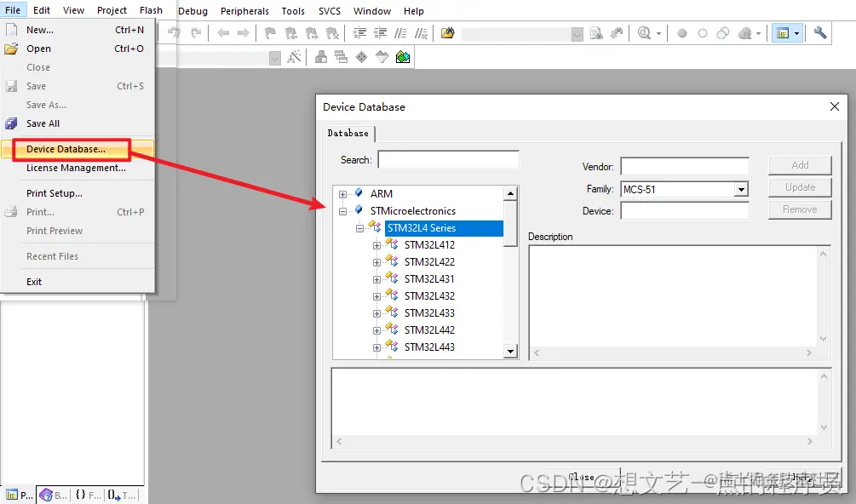Click the Add button
Screen dimensions: 856x504
point(800,165)
